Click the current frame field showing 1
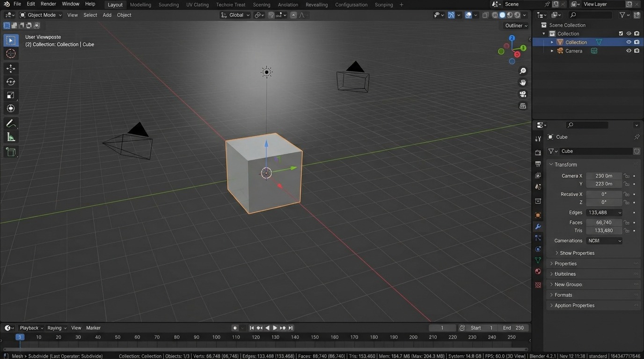This screenshot has width=644, height=359. [x=442, y=328]
